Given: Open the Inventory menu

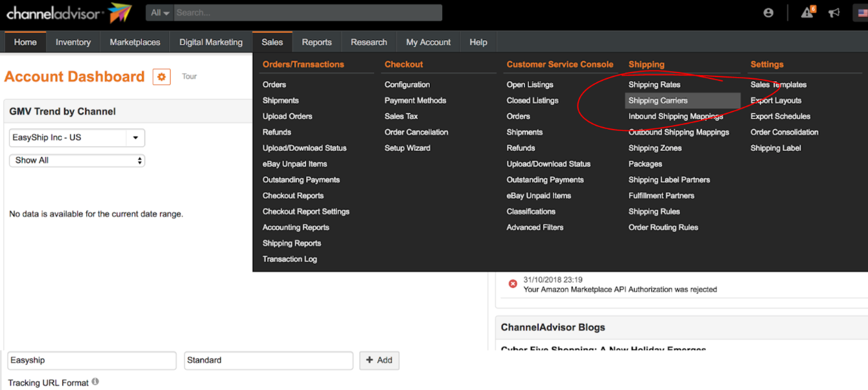Looking at the screenshot, I should tap(73, 42).
